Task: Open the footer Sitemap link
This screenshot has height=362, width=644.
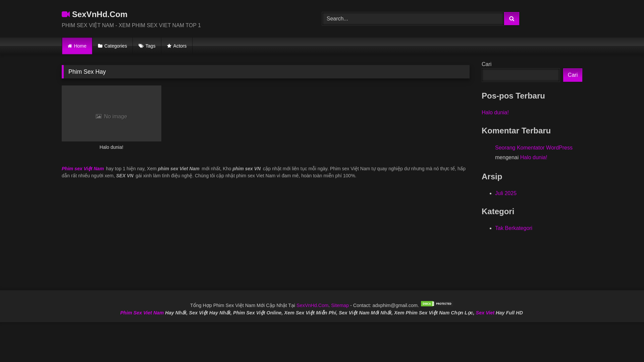Action: pos(340,305)
